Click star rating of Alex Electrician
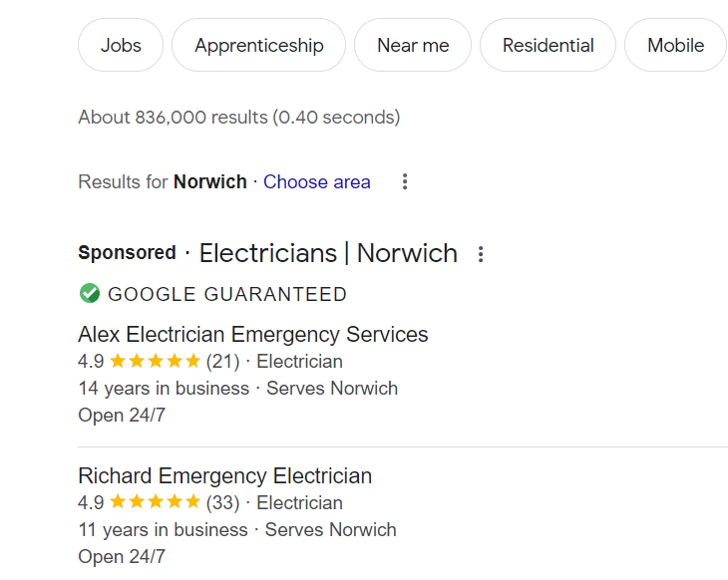The width and height of the screenshot is (728, 580). click(x=155, y=361)
